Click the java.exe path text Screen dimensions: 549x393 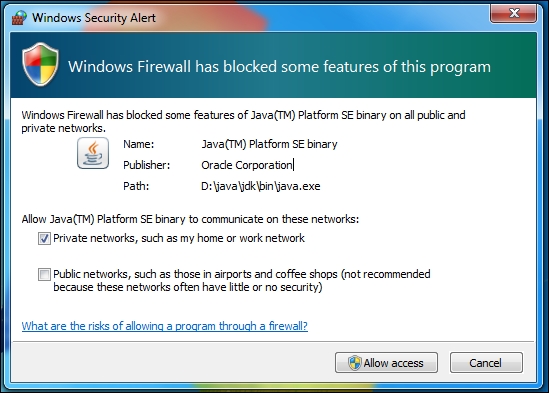[x=261, y=186]
